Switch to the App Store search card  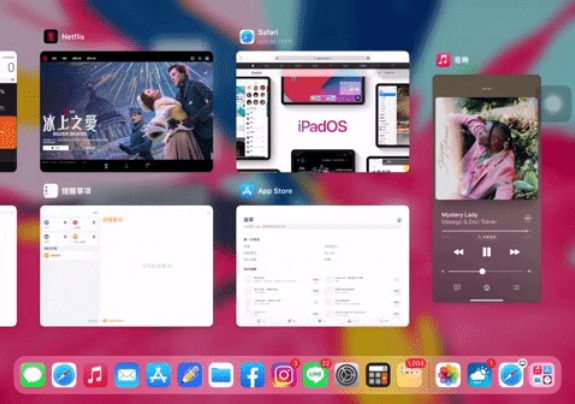(323, 266)
